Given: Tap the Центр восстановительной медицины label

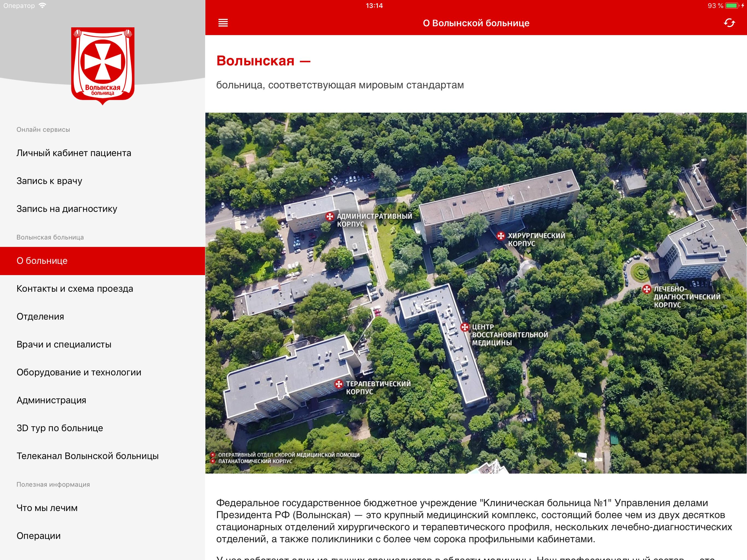Looking at the screenshot, I should (510, 335).
